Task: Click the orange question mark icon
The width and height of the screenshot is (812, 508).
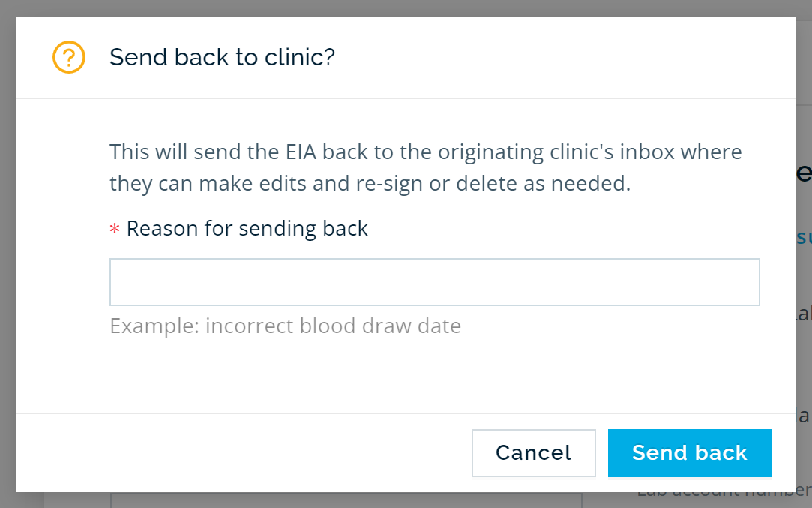Action: click(69, 57)
